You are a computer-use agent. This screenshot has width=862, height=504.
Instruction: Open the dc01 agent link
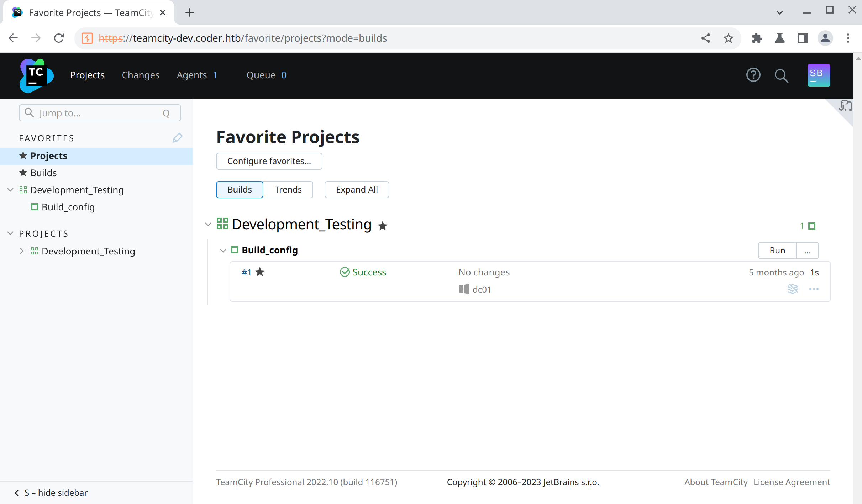tap(482, 289)
